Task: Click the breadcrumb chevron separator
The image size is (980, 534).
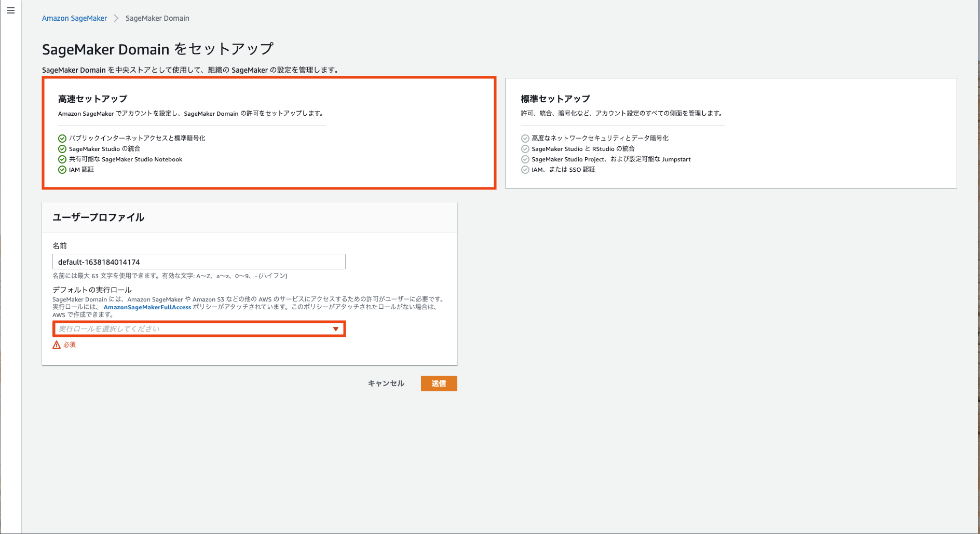Action: pos(116,18)
